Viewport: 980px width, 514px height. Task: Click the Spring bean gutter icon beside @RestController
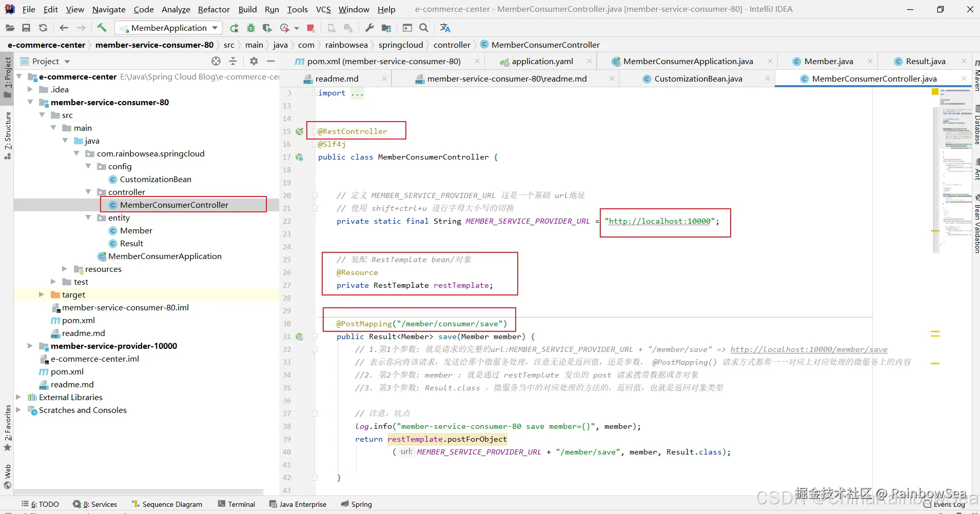click(300, 131)
